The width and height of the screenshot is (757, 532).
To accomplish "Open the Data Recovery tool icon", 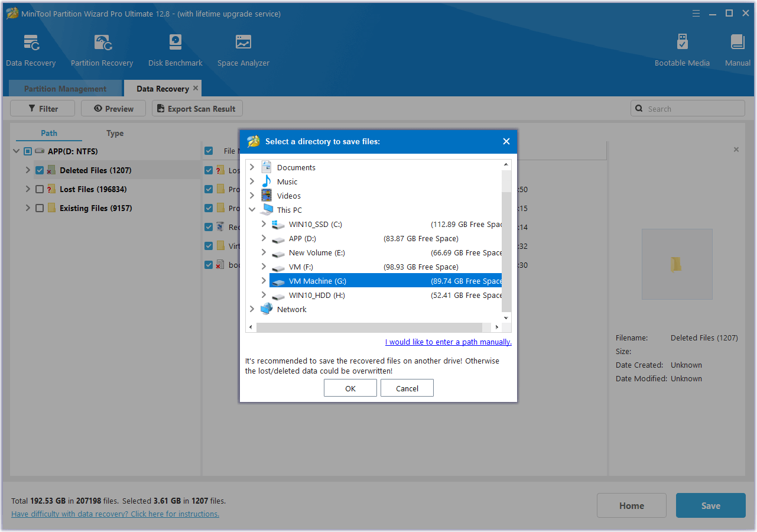I will click(x=31, y=43).
